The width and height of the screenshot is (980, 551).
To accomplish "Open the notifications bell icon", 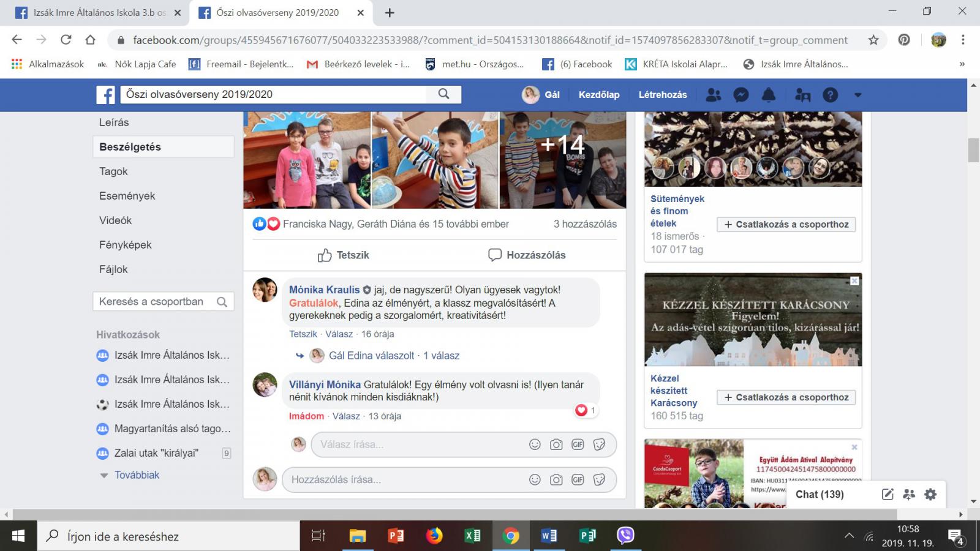I will pyautogui.click(x=769, y=95).
